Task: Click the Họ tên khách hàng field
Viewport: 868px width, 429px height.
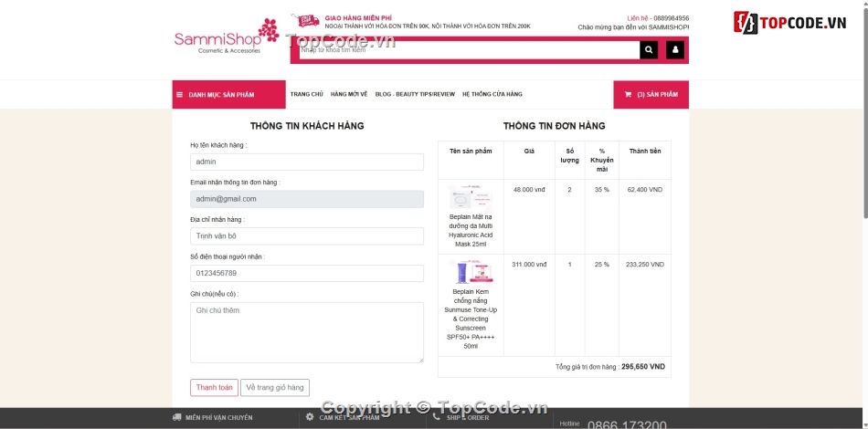Action: (x=307, y=162)
